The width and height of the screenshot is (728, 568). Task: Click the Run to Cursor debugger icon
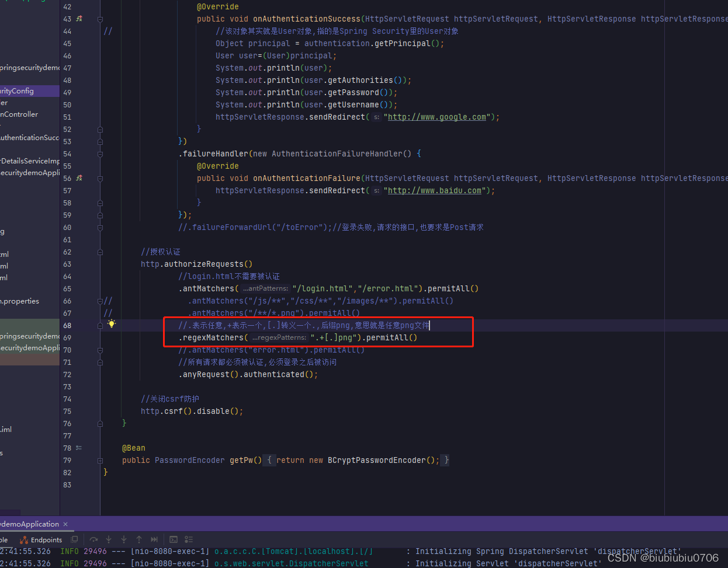tap(154, 539)
